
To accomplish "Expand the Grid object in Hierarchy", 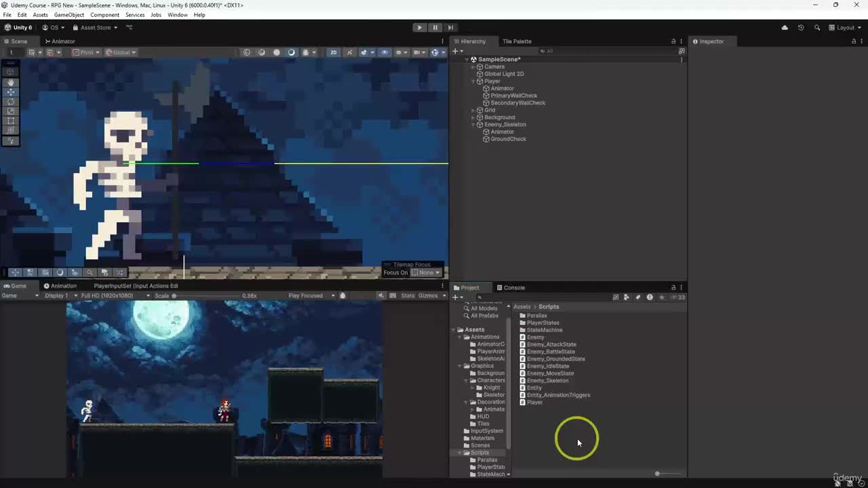I will click(x=473, y=110).
